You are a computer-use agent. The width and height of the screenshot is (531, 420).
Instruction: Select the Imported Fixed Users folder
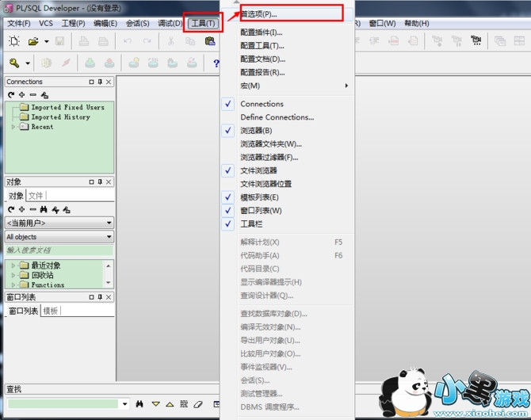(x=67, y=107)
